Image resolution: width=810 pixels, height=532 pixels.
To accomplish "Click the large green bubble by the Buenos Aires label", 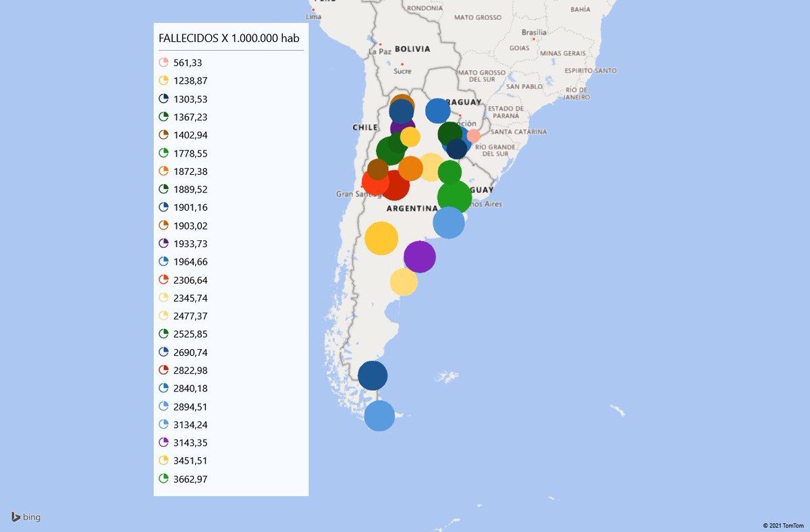I will click(455, 197).
